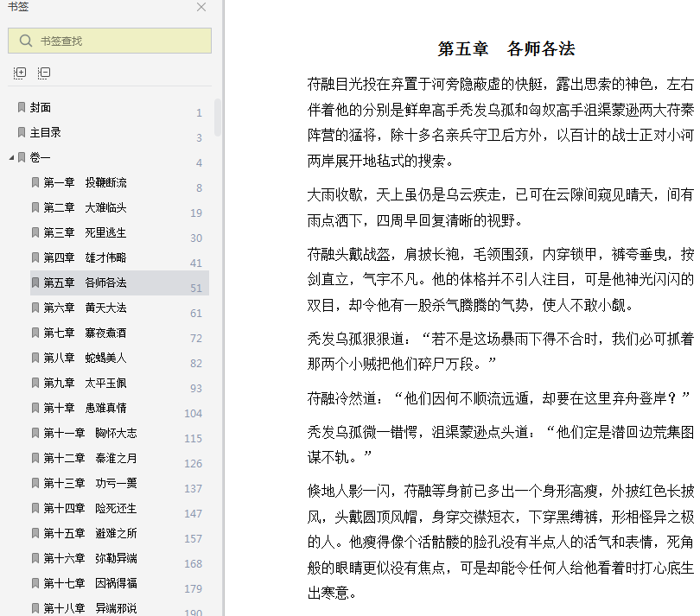The width and height of the screenshot is (700, 616).
Task: Close the 书签 bookmarks panel
Action: (x=201, y=7)
